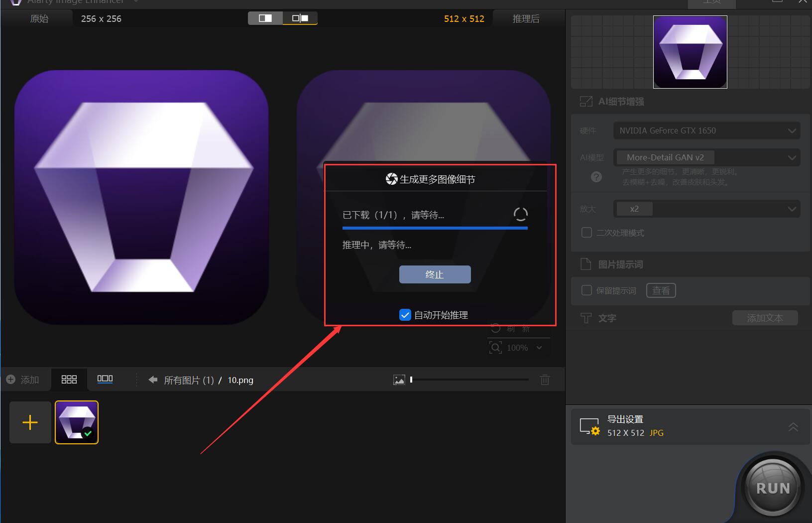Select the 推理后 tab

point(526,18)
